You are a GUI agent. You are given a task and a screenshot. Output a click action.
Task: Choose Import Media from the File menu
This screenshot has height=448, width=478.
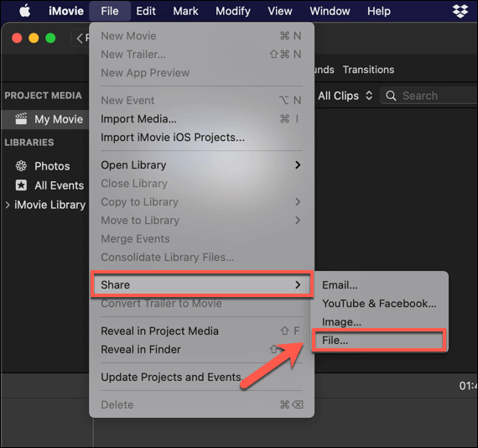pos(201,119)
